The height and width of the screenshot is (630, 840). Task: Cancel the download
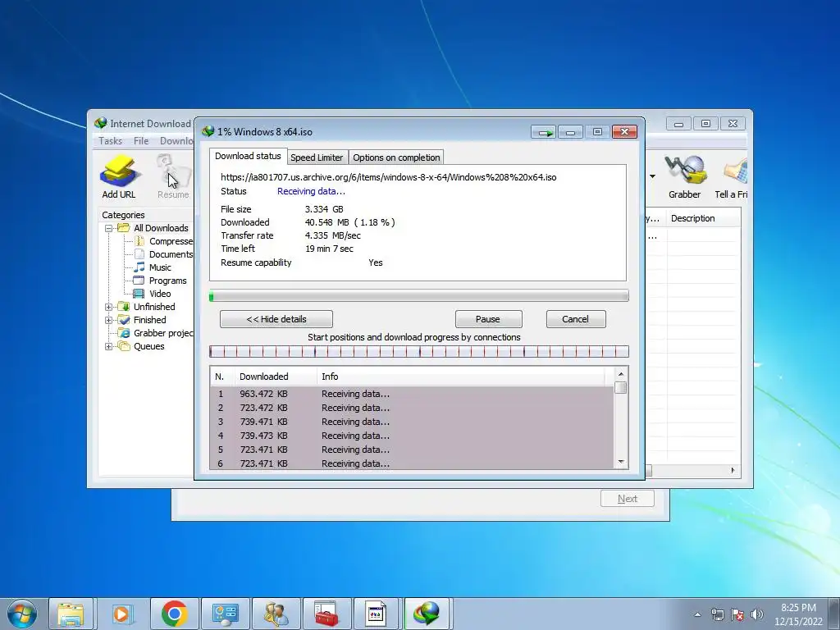(576, 319)
